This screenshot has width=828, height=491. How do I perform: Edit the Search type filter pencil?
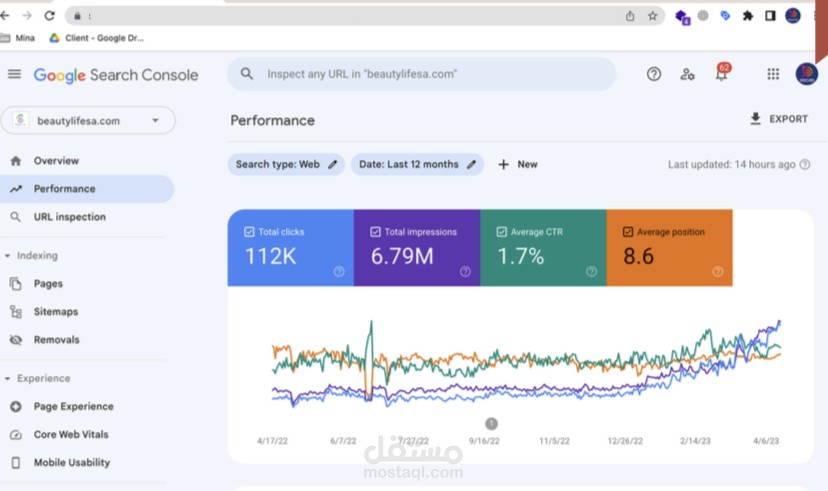point(333,164)
